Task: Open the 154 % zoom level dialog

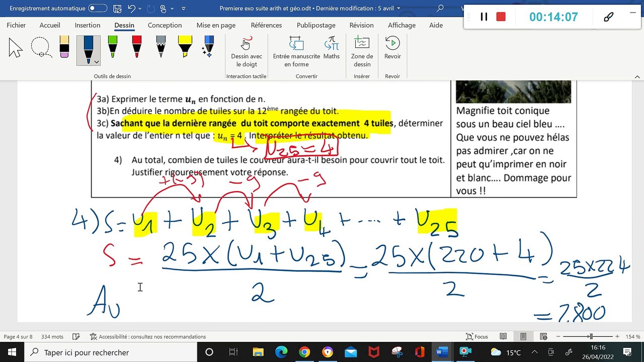Action: click(633, 337)
